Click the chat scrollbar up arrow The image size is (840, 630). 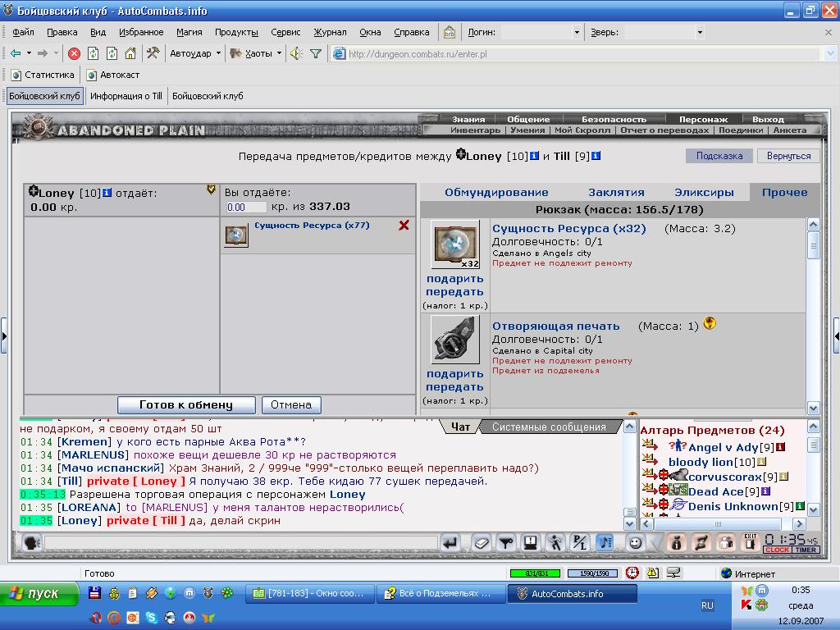tap(630, 427)
